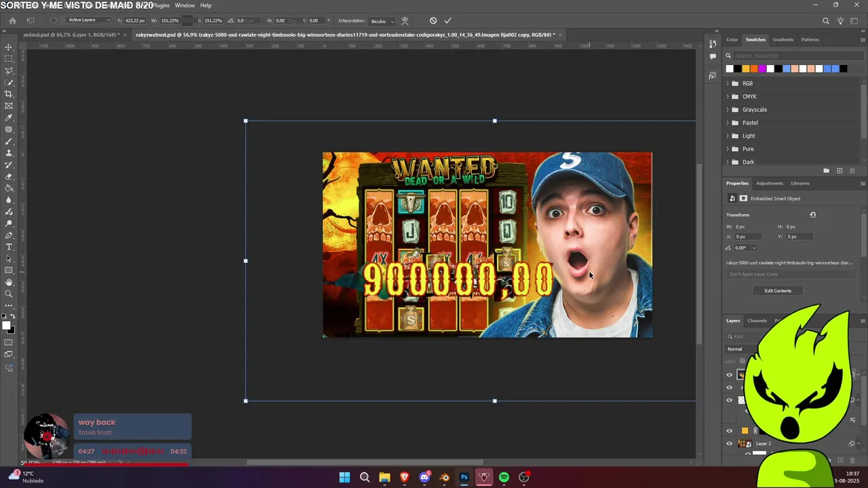This screenshot has width=868, height=488.
Task: Switch to the Patterns tab
Action: point(810,39)
